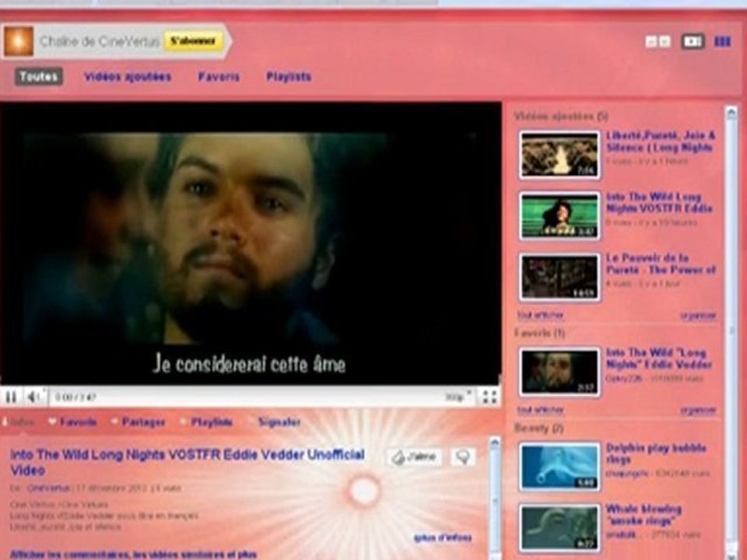Open the Le Pouvoir de la Pureté title link
747x560 pixels.
(661, 264)
